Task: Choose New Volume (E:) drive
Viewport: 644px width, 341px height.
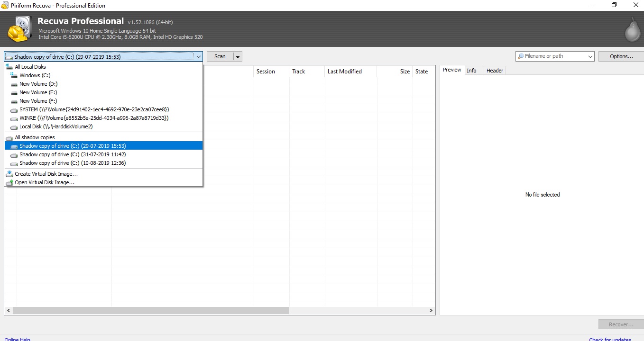Action: pyautogui.click(x=103, y=92)
